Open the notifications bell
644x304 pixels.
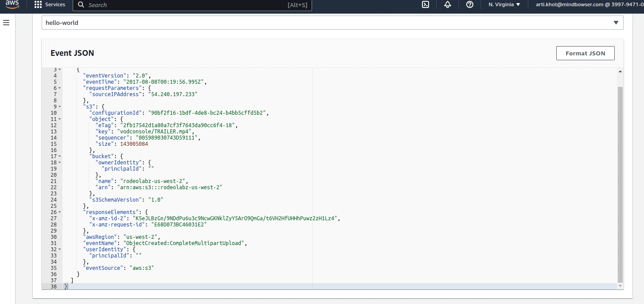click(447, 5)
